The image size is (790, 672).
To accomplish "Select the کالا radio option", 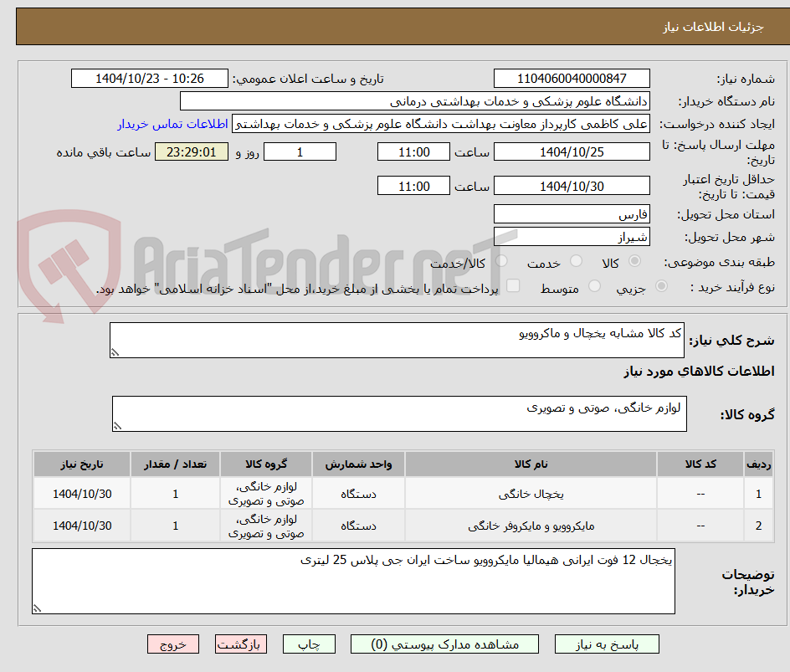I will point(634,261).
